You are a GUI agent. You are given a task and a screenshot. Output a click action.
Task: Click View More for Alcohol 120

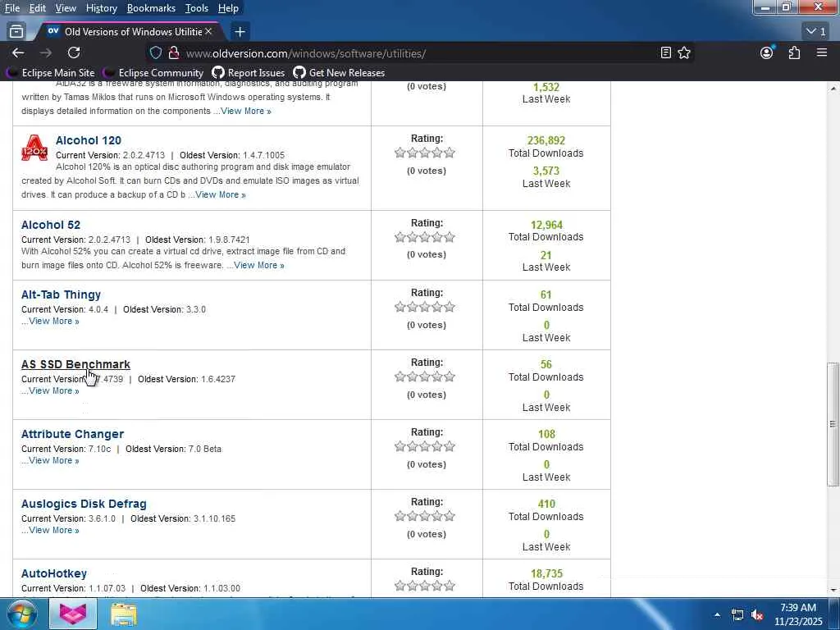pos(221,194)
